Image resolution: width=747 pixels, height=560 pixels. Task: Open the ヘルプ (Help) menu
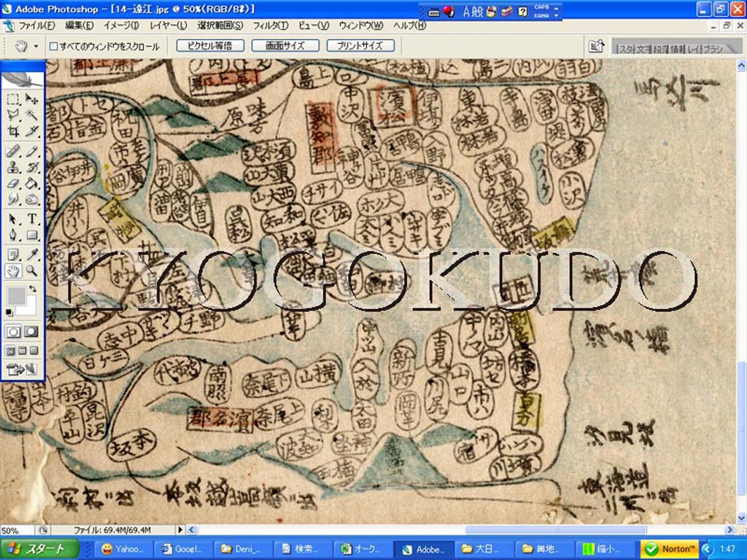point(410,26)
